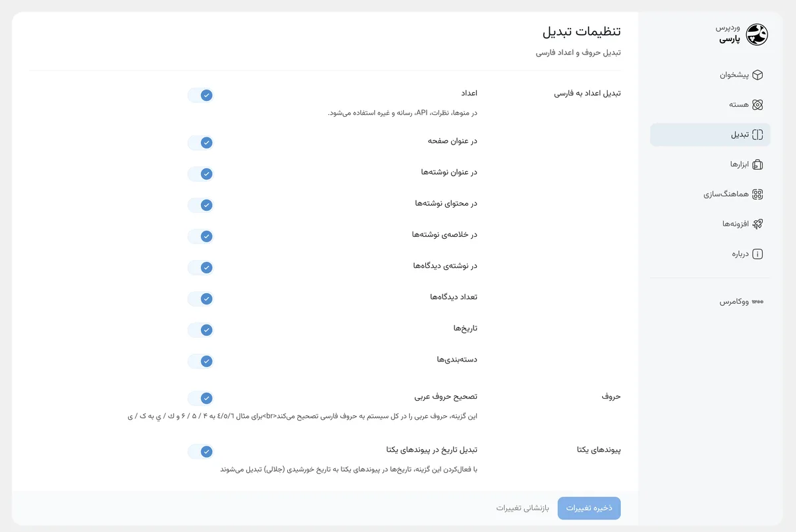
Task: Switch off the دسته‌بندی‌ها categories toggle
Action: [x=200, y=362]
